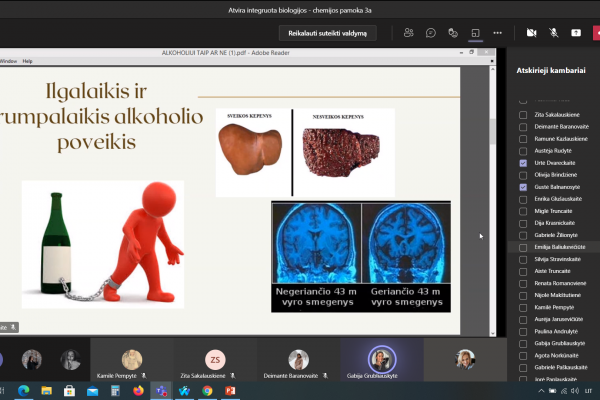Open Microsoft Store from the taskbar
The height and width of the screenshot is (400, 600).
[x=69, y=391]
